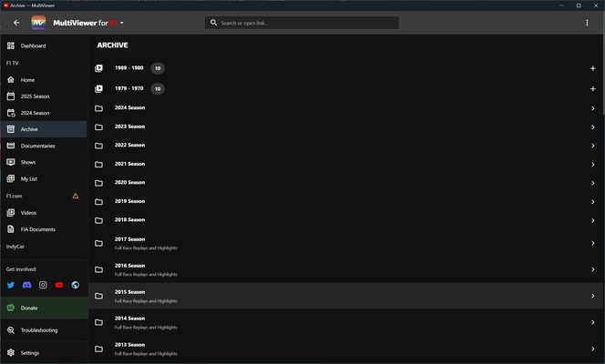Viewport: 605px width, 364px height.
Task: Click the 2021 Season row chevron
Action: coord(593,165)
